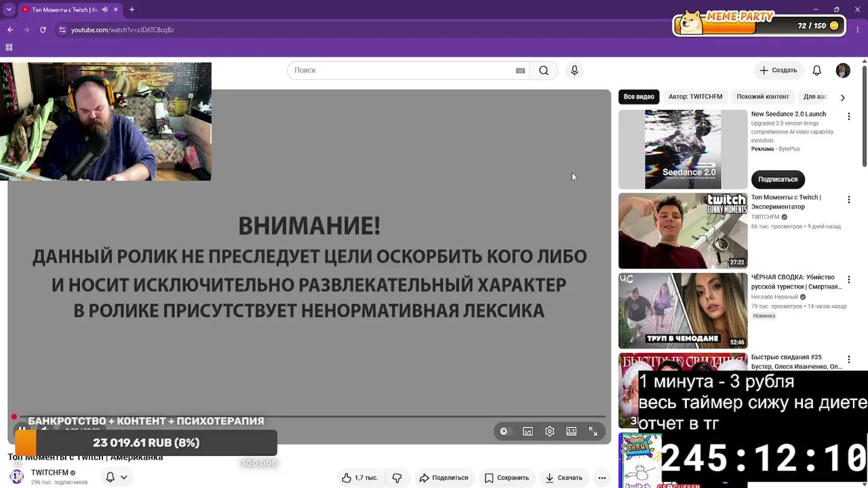Click the youtube.com address bar URL
This screenshot has height=488, width=868.
click(x=123, y=30)
